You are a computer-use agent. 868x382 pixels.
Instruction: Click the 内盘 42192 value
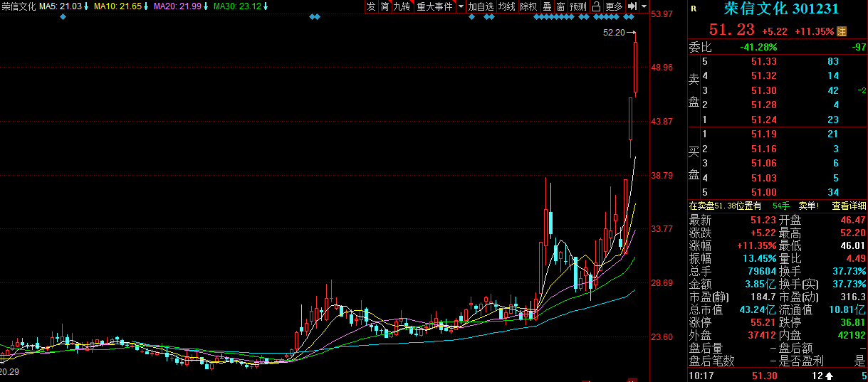coord(852,335)
